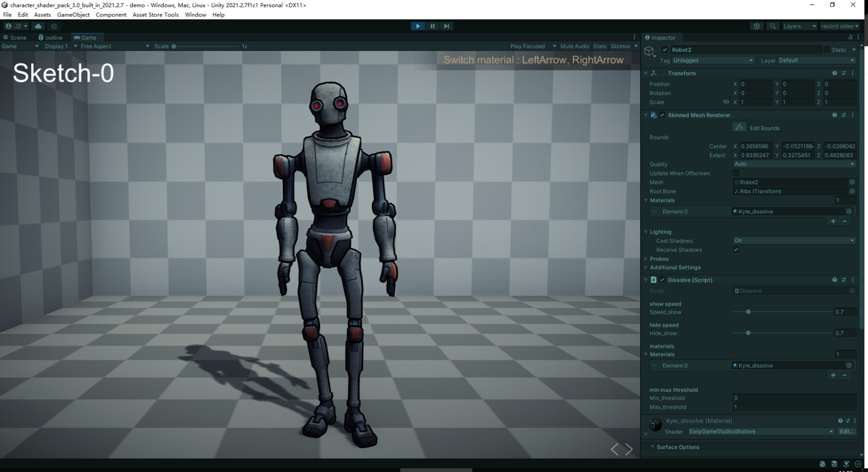Open the GameObject menu
Screen dimensions: 868x472
coord(73,14)
